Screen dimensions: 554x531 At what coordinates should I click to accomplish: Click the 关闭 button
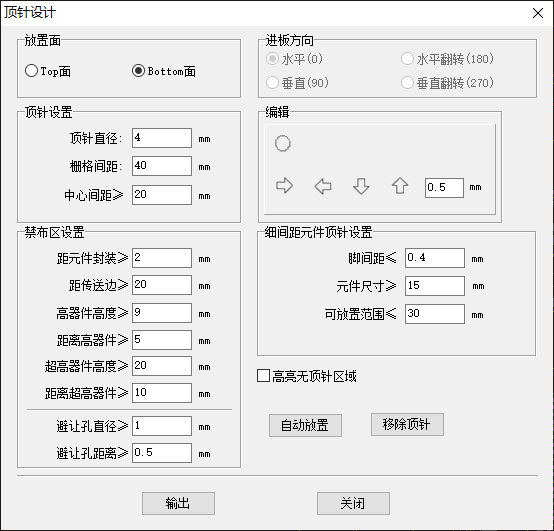click(x=353, y=503)
